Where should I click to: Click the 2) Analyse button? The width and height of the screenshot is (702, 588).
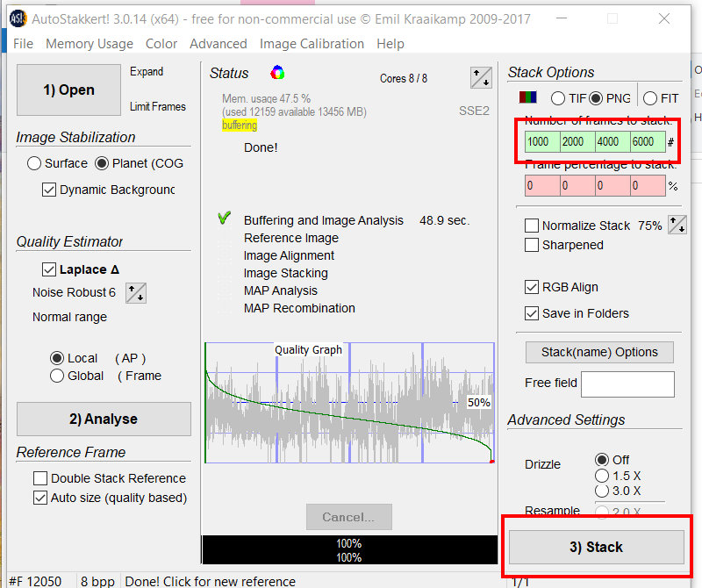[x=104, y=419]
